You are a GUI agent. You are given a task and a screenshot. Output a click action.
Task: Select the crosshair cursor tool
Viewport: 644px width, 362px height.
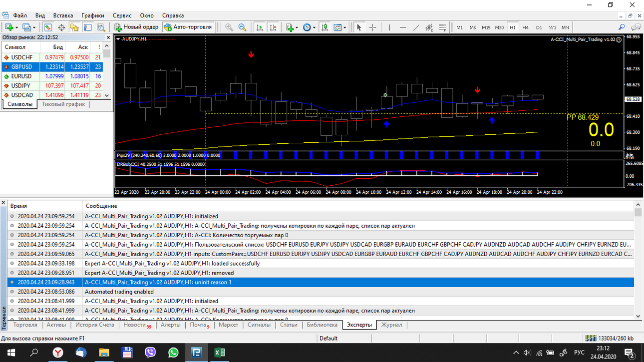click(x=372, y=27)
